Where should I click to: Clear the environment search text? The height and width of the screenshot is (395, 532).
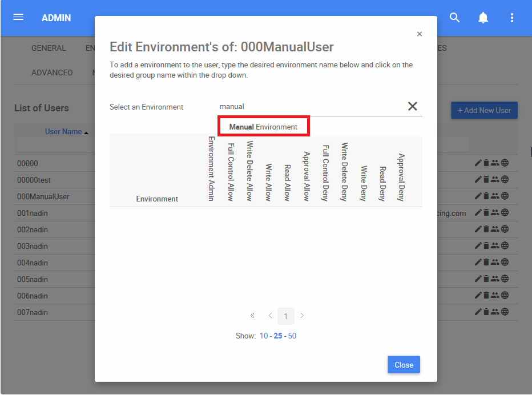[x=412, y=106]
